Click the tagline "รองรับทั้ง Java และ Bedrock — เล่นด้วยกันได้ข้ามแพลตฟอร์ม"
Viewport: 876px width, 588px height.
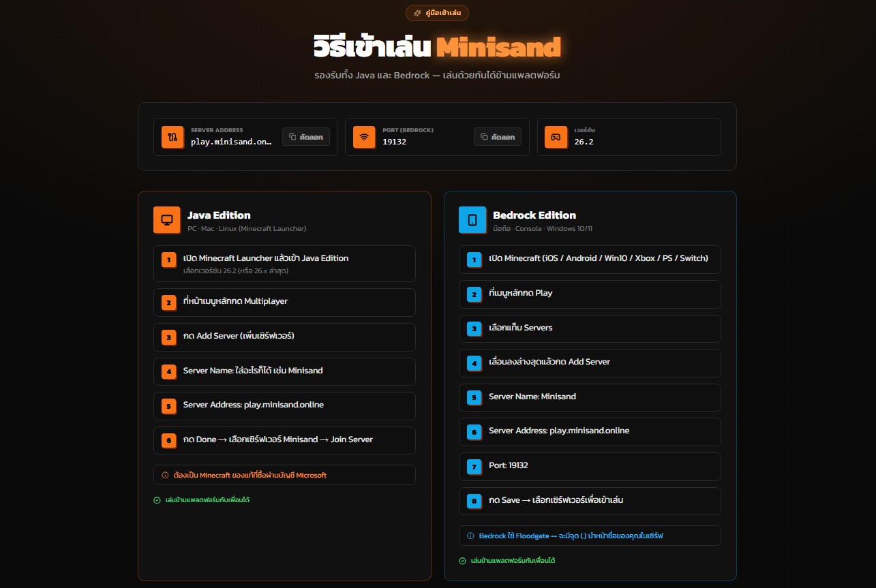point(437,75)
